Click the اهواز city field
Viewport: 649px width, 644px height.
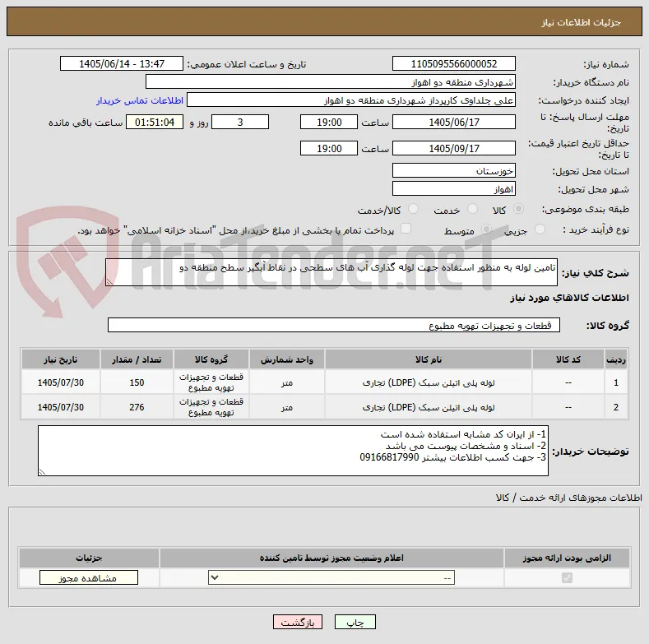click(453, 188)
